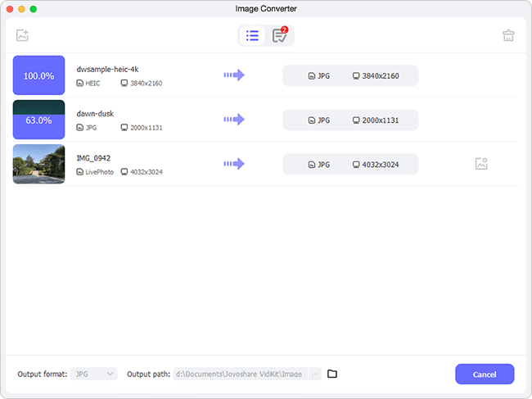
Task: Click the LivePhoto settings icon for IMG_0942
Action: 481,164
